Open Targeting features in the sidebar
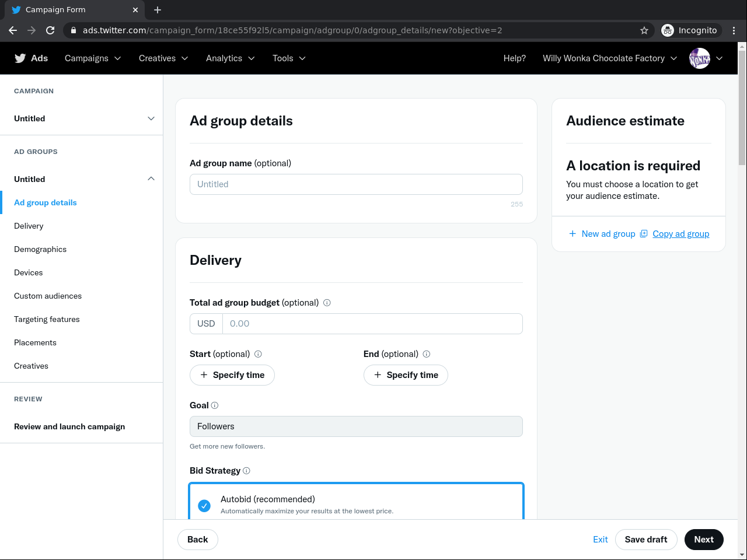Image resolution: width=747 pixels, height=560 pixels. [47, 319]
